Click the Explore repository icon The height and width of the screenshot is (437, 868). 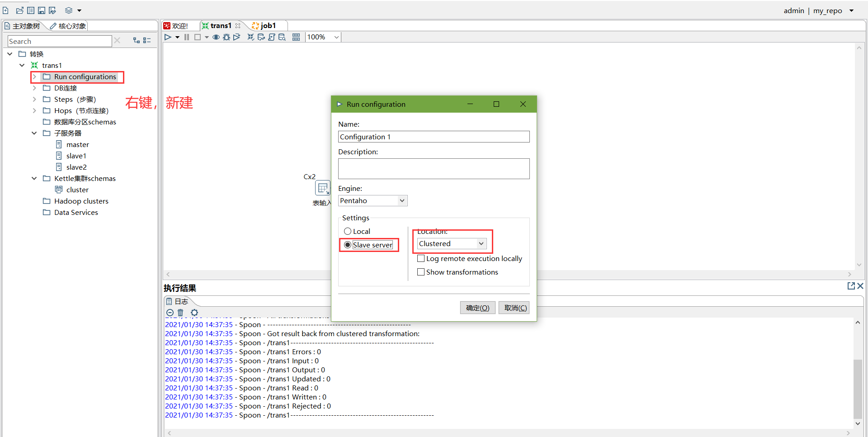(31, 10)
